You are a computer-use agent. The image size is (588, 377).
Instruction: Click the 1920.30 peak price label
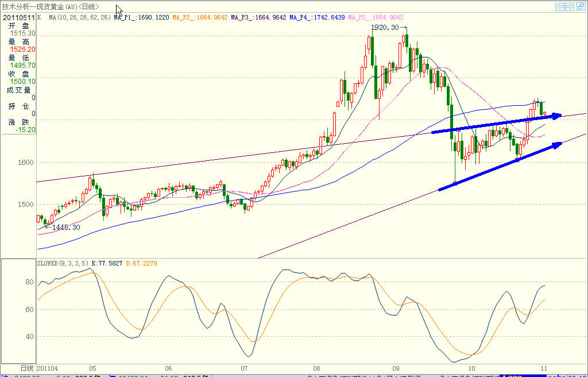pyautogui.click(x=384, y=28)
